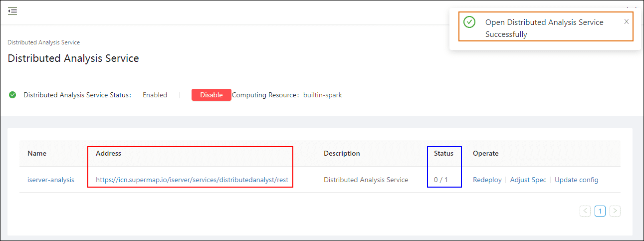This screenshot has width=644, height=241.
Task: Open Adjust Spec for iserver-analysis
Action: 528,180
